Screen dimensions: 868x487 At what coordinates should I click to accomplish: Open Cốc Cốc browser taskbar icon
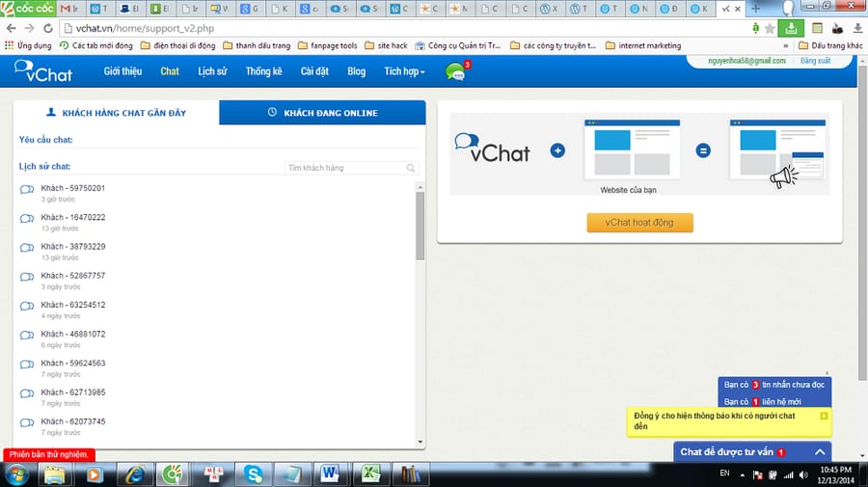[173, 474]
